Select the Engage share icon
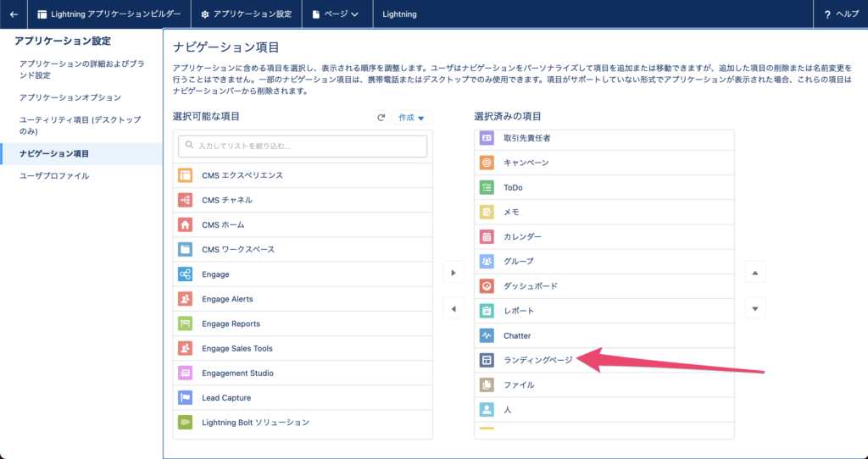Screen dimensions: 868x459 (x=185, y=274)
